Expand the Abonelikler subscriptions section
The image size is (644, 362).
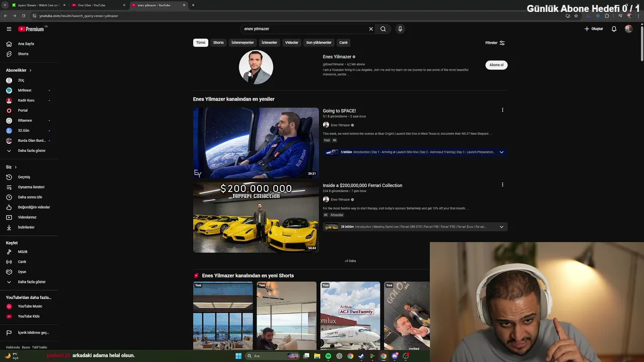click(x=19, y=70)
